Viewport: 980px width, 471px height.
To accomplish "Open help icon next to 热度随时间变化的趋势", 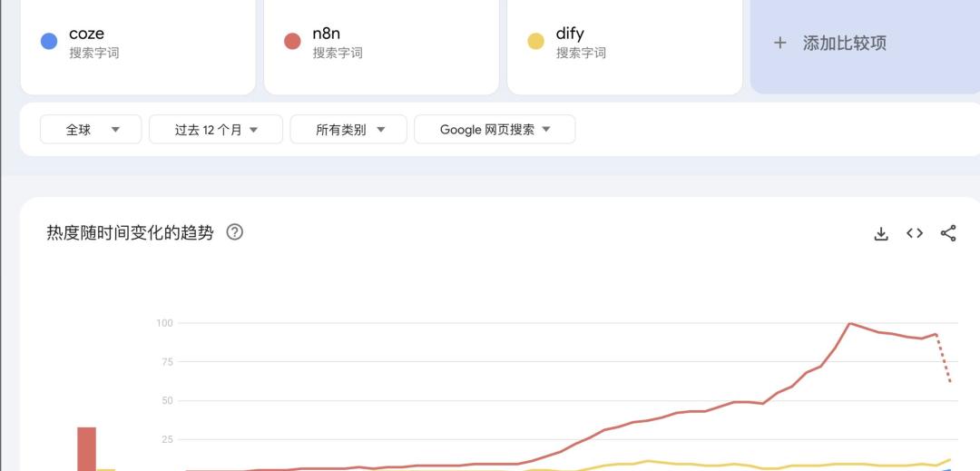I will point(234,232).
